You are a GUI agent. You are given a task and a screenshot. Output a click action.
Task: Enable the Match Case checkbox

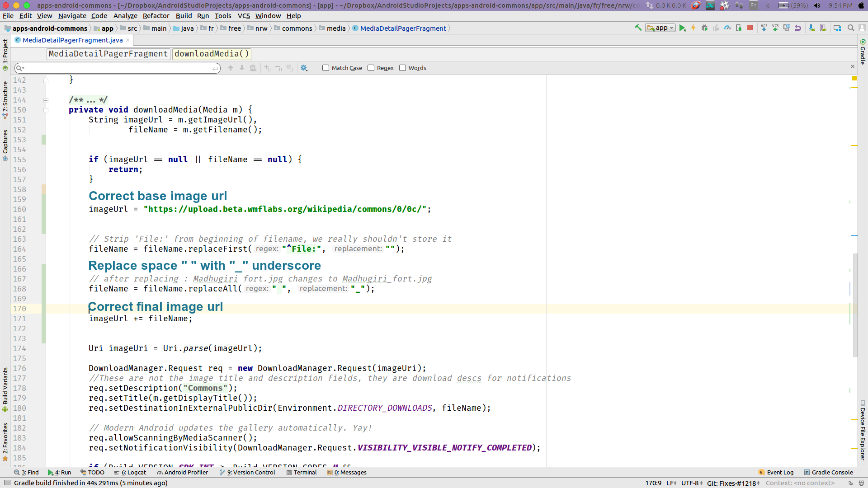pos(325,68)
